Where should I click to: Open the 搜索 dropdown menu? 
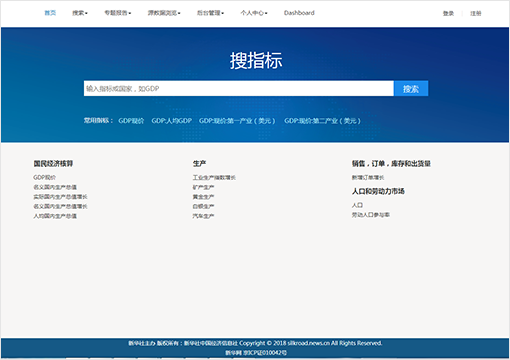(80, 13)
